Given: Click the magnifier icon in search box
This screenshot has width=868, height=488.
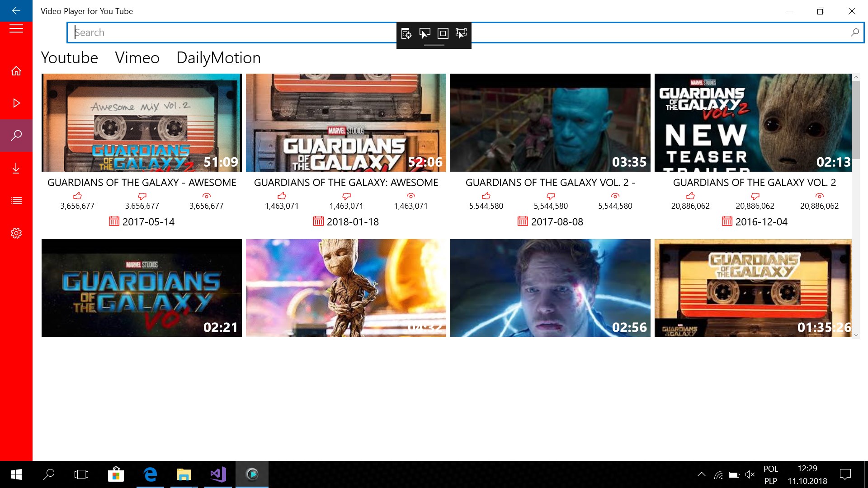Looking at the screenshot, I should (x=854, y=33).
